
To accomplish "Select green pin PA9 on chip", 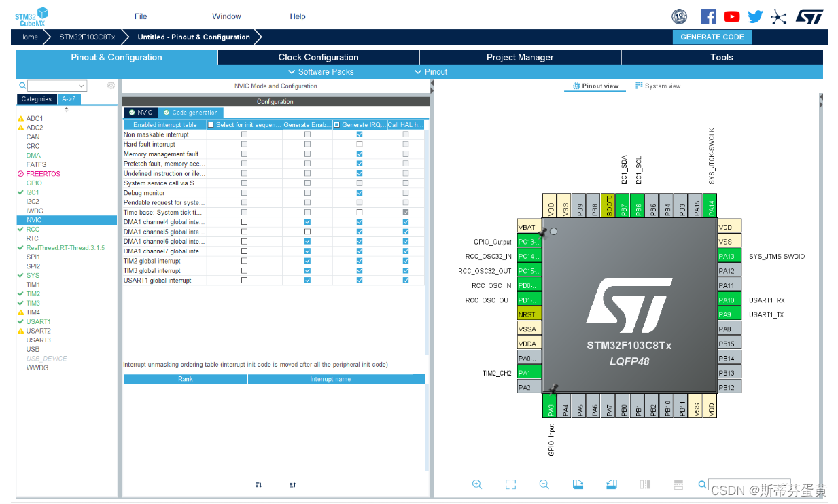I will pos(729,314).
